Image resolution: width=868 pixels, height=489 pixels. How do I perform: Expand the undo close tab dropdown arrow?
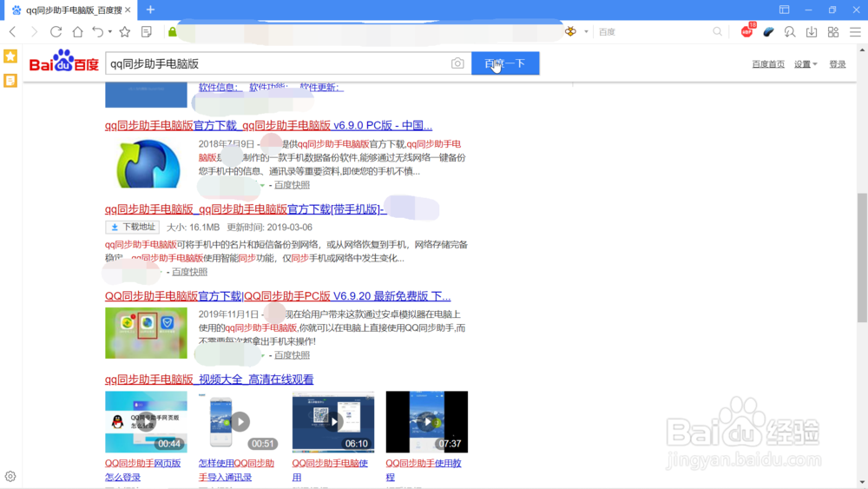tap(109, 31)
